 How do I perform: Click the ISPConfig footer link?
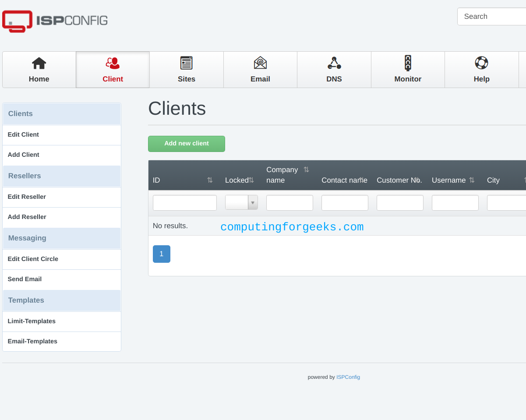pyautogui.click(x=348, y=377)
